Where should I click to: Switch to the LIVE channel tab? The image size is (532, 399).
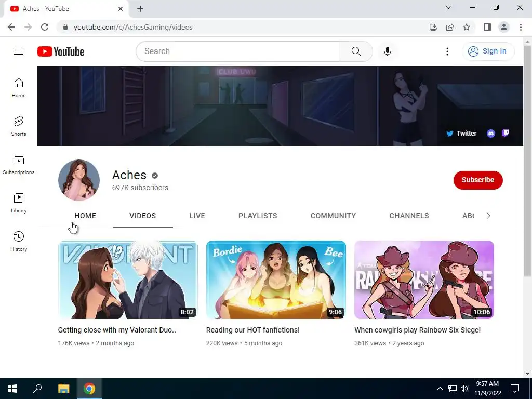point(197,216)
